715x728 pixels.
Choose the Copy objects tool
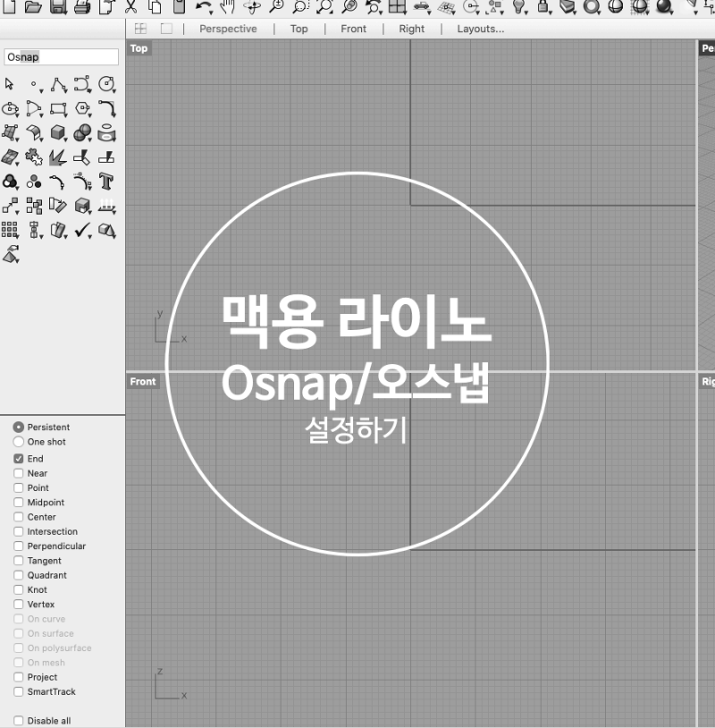34,205
